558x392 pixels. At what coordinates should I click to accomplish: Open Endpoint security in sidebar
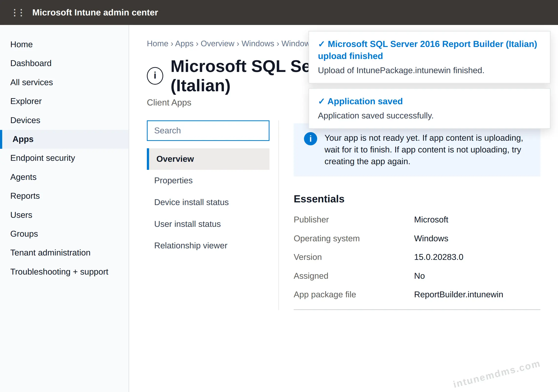tap(43, 158)
